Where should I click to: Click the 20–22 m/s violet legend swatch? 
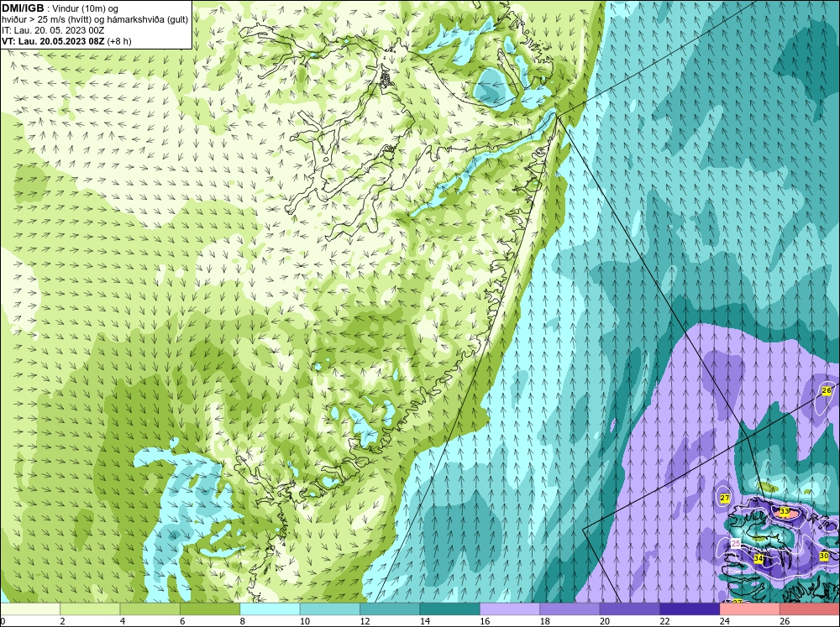pyautogui.click(x=630, y=609)
